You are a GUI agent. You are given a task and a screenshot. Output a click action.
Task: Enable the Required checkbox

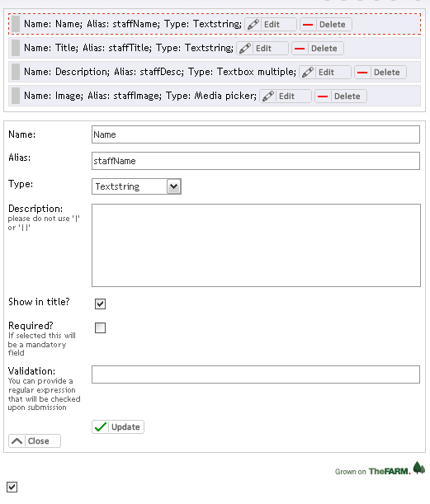click(x=101, y=327)
